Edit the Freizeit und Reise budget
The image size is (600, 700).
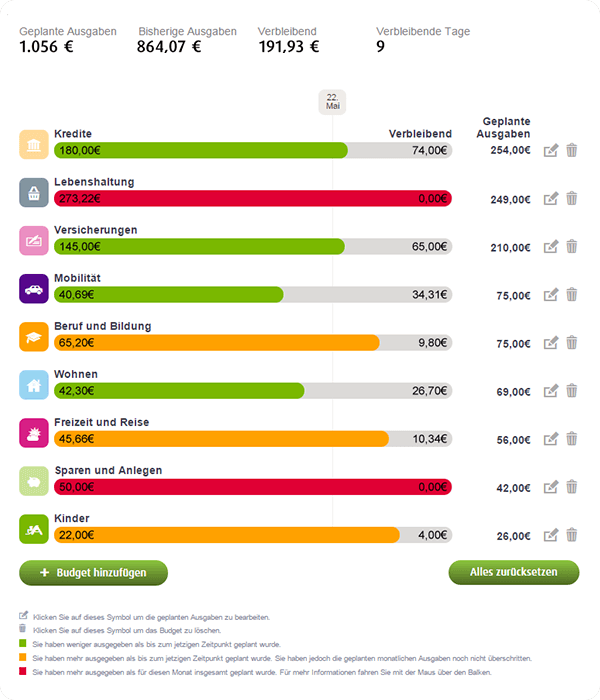(550, 439)
